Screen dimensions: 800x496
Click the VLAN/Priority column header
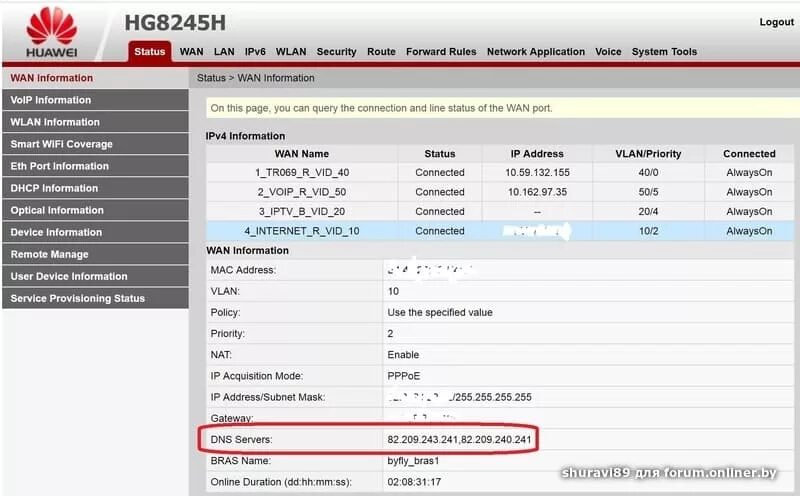[648, 154]
